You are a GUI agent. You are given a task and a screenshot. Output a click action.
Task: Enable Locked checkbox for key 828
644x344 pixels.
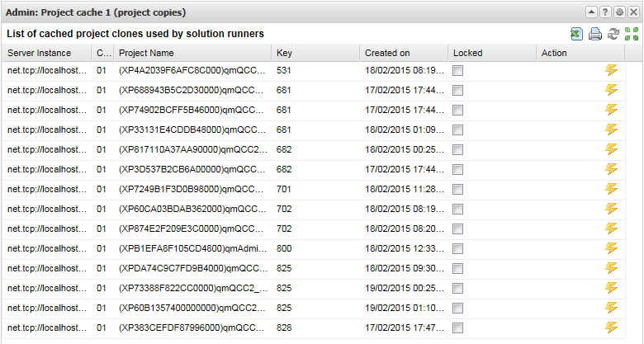pyautogui.click(x=458, y=328)
